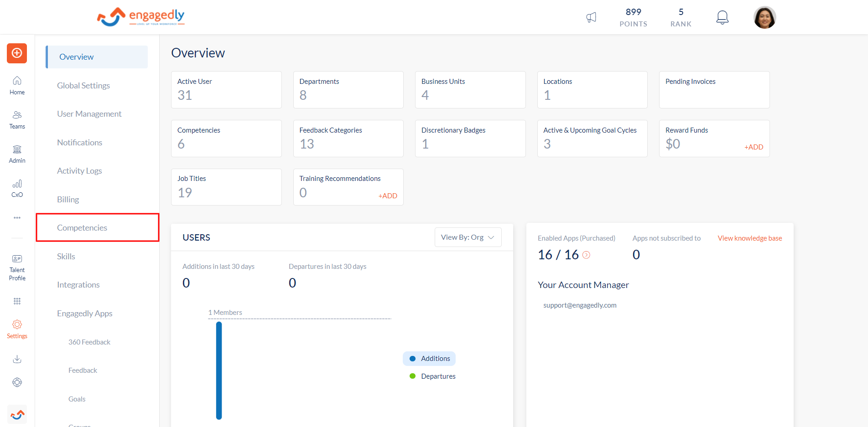Click the download icon in sidebar
The height and width of the screenshot is (427, 868).
coord(17,359)
